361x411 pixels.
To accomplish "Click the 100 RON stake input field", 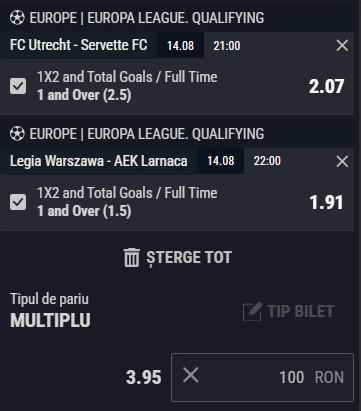I will [262, 377].
